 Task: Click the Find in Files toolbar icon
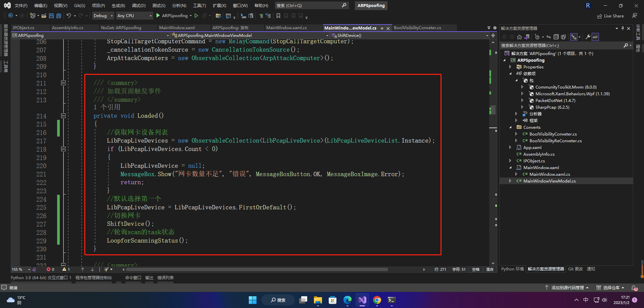218,15
